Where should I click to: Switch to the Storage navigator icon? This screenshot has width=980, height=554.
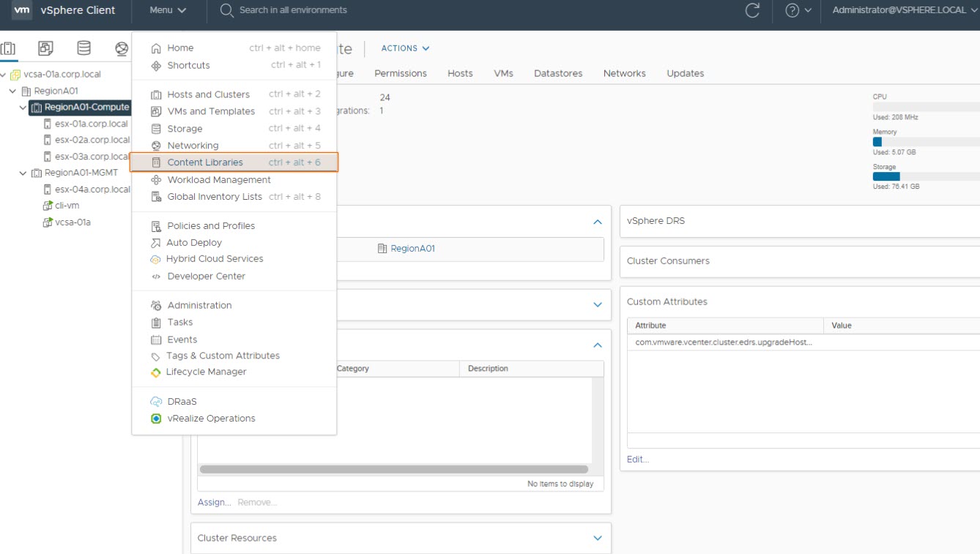pyautogui.click(x=83, y=49)
